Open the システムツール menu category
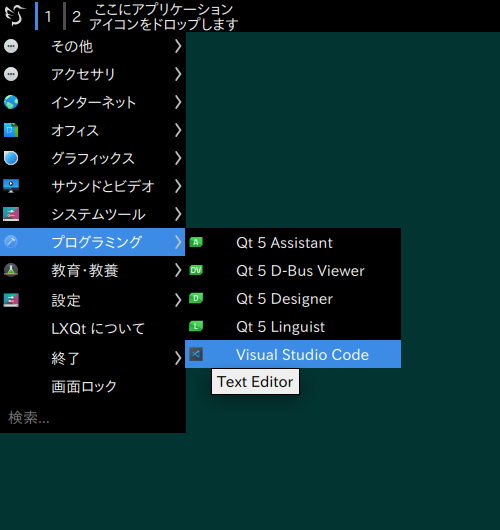This screenshot has height=530, width=500. point(93,214)
